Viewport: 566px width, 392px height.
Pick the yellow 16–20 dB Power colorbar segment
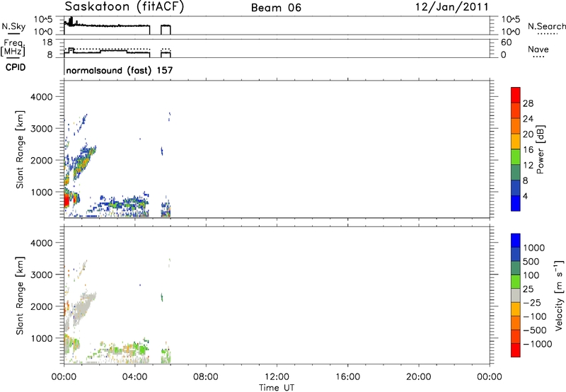(x=516, y=141)
